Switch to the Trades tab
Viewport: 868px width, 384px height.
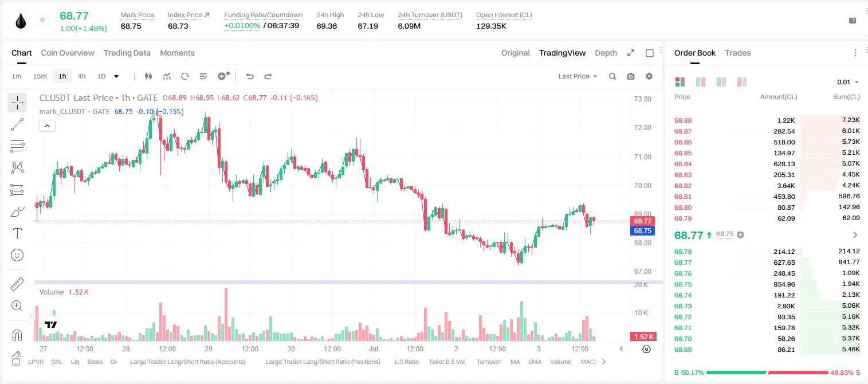pos(737,53)
